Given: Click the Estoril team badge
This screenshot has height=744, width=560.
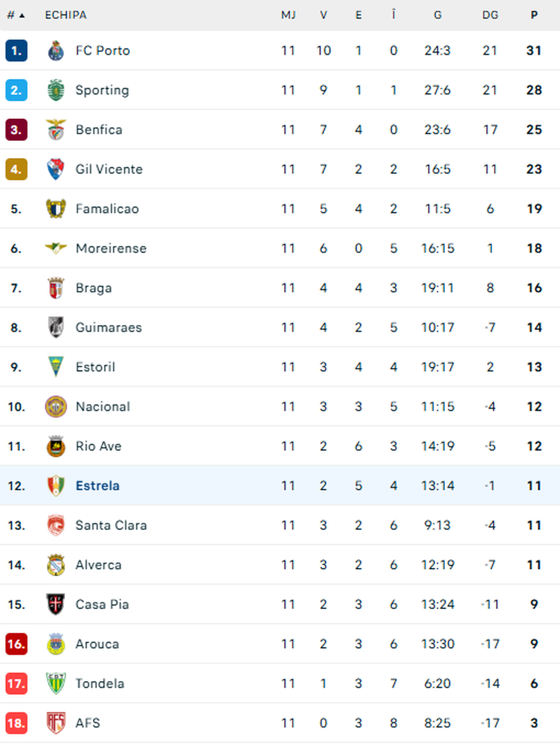Looking at the screenshot, I should tap(56, 367).
